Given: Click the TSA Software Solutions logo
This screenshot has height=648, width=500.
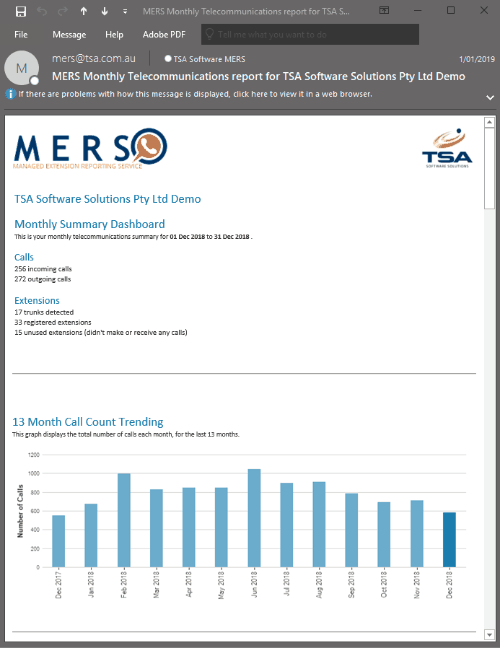Looking at the screenshot, I should tap(447, 148).
